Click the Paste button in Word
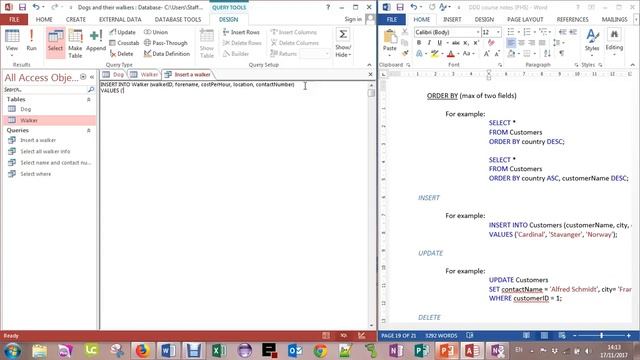 [x=390, y=41]
